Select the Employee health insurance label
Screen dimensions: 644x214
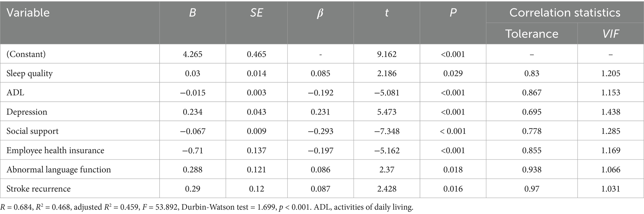coord(55,150)
